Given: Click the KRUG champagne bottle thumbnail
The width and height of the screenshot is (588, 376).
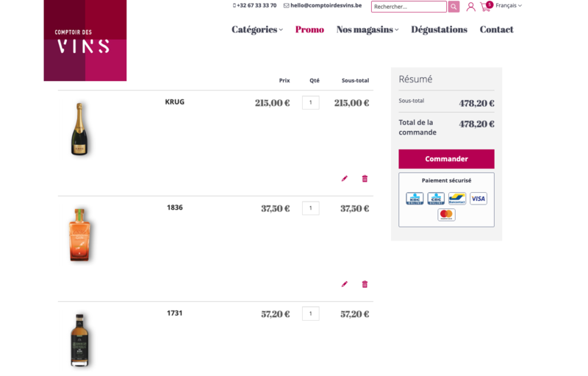Looking at the screenshot, I should point(79,129).
